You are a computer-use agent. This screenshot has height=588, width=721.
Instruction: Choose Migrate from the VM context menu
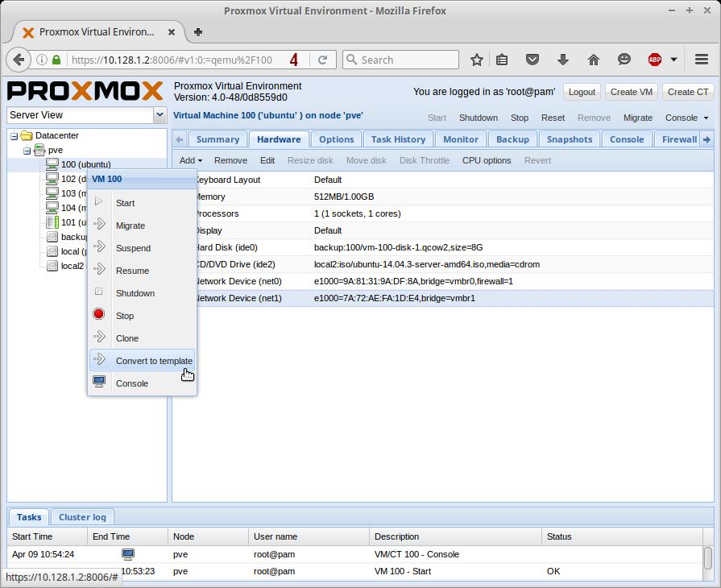131,226
